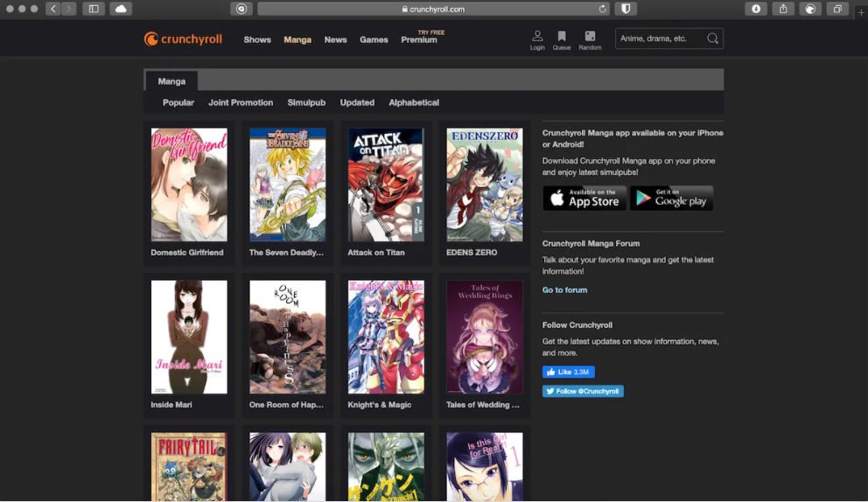Viewport: 868px width, 502px height.
Task: Open Domestic Girlfriend cover thumbnail
Action: click(x=189, y=185)
